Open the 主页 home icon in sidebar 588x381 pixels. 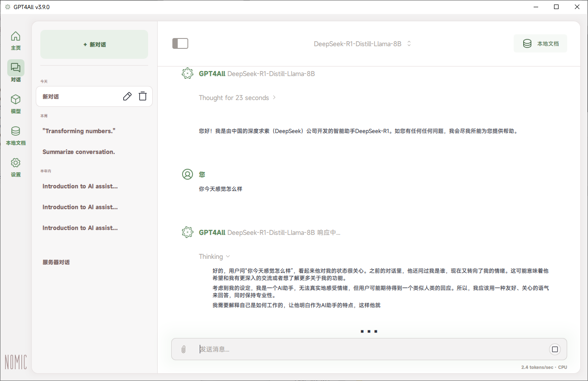pyautogui.click(x=15, y=36)
